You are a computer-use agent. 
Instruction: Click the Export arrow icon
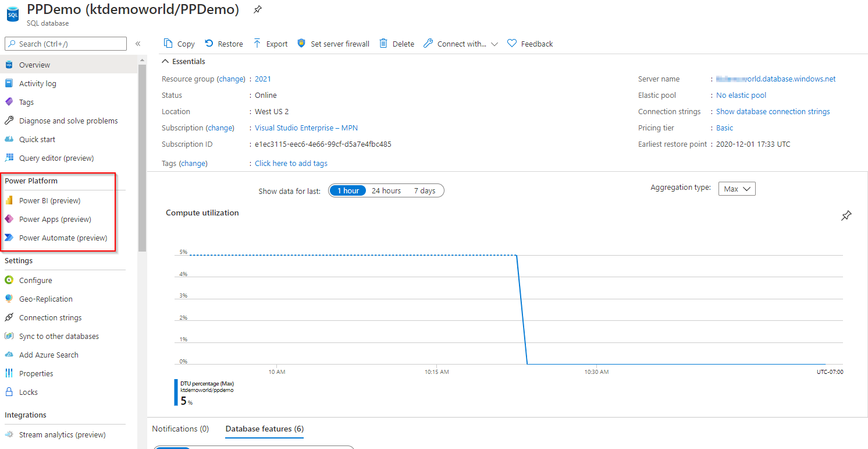tap(257, 43)
